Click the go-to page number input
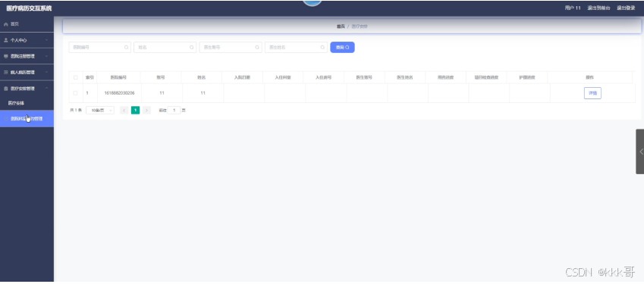The image size is (644, 284). point(174,111)
